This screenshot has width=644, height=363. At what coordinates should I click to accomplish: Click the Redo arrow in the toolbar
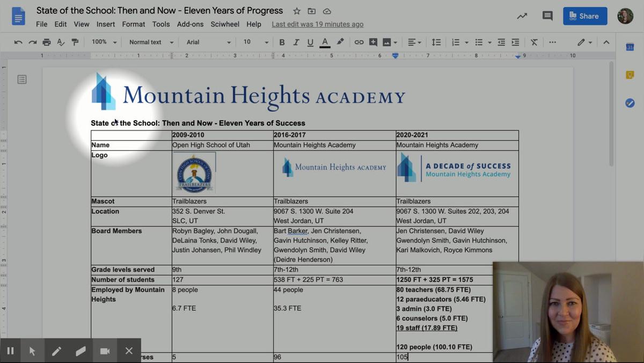(33, 42)
